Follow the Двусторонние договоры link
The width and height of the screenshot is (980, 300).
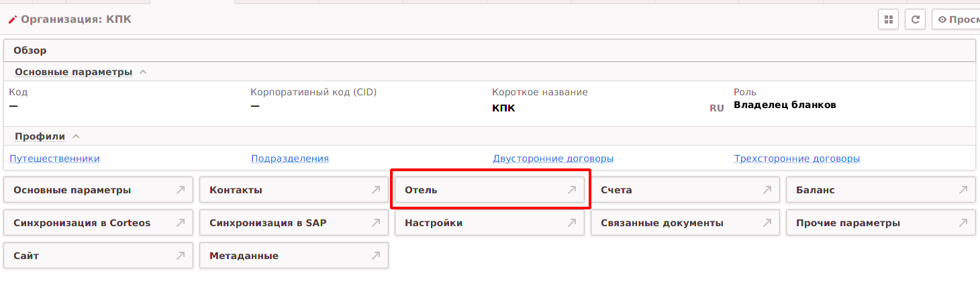[x=553, y=158]
